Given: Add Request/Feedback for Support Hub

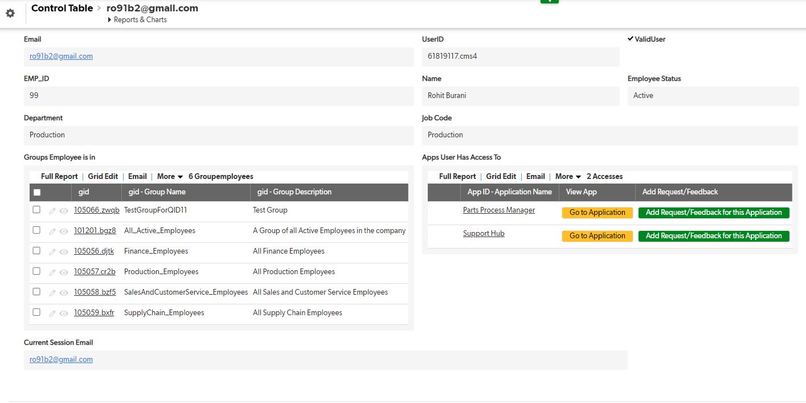Looking at the screenshot, I should (x=714, y=236).
